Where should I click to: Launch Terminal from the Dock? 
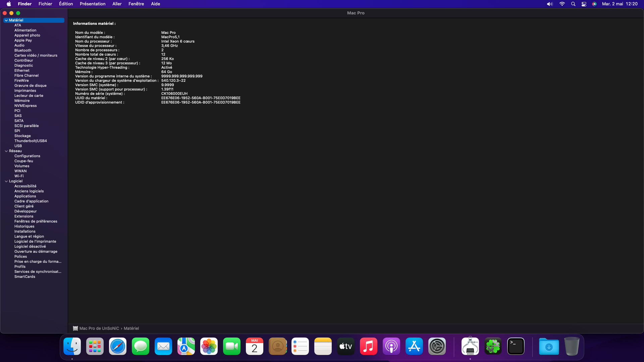(516, 346)
